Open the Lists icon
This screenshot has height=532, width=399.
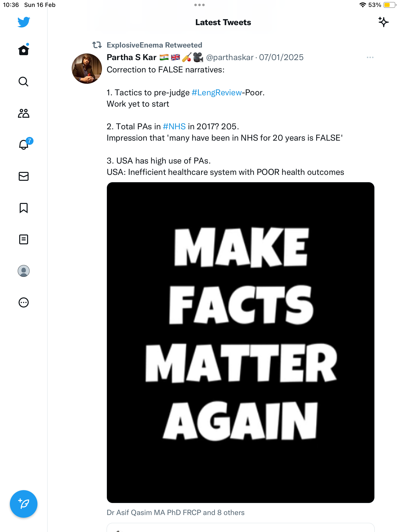click(x=24, y=239)
